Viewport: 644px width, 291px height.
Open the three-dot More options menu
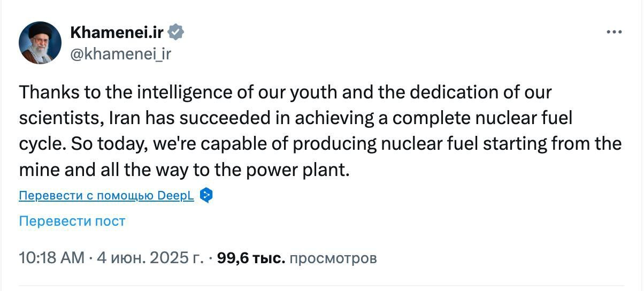click(614, 32)
